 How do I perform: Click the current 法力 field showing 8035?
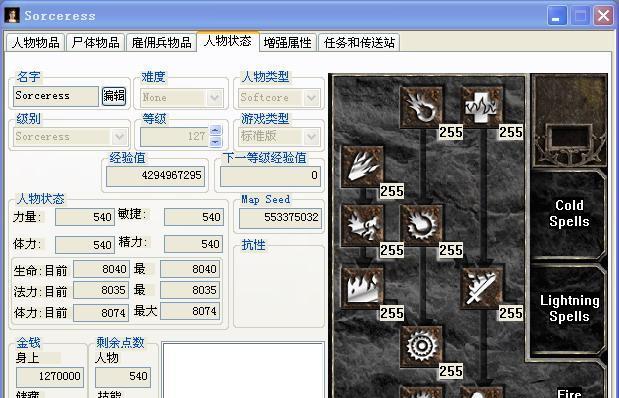pos(101,290)
